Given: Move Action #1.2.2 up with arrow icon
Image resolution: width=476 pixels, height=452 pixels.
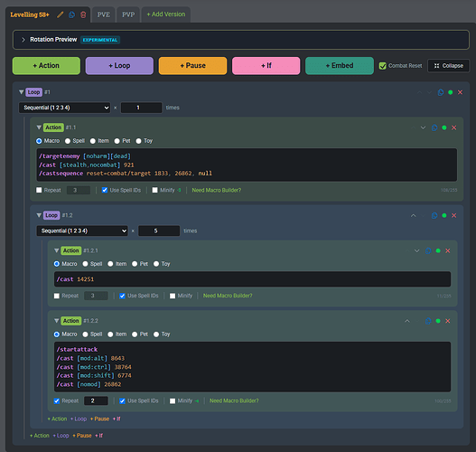Looking at the screenshot, I should pyautogui.click(x=407, y=321).
